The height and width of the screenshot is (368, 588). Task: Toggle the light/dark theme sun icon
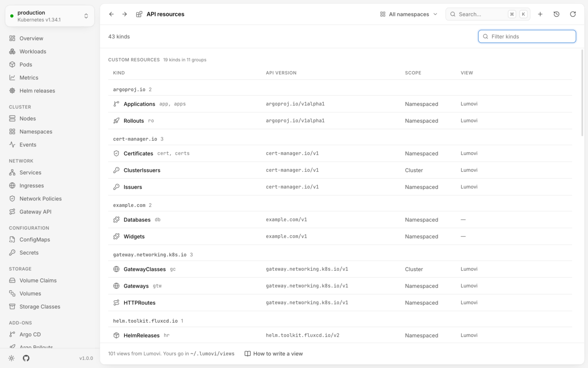(x=11, y=358)
